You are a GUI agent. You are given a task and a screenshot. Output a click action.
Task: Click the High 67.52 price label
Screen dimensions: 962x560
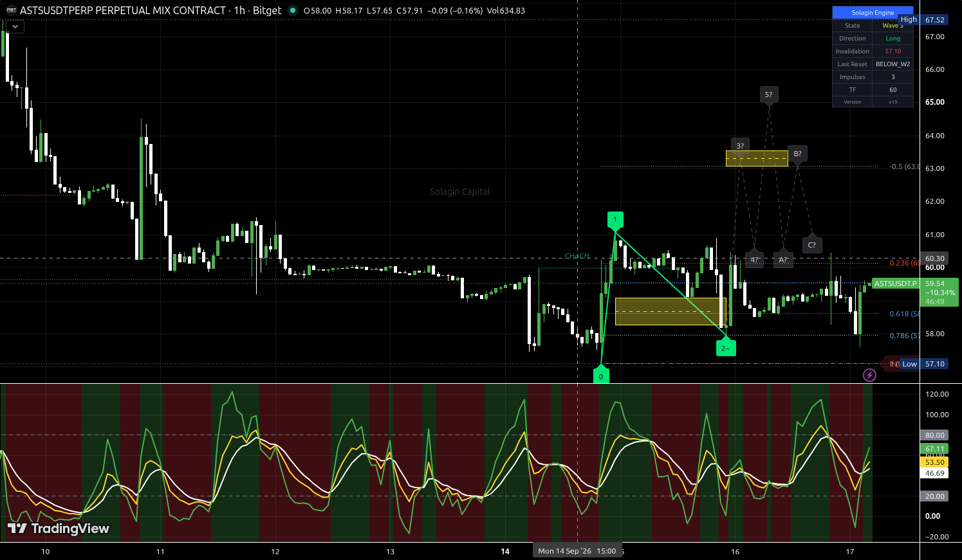tap(922, 20)
